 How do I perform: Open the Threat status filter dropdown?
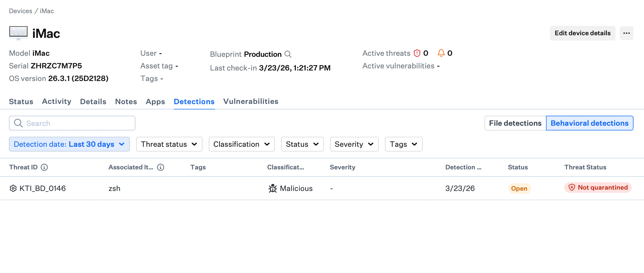coord(169,144)
